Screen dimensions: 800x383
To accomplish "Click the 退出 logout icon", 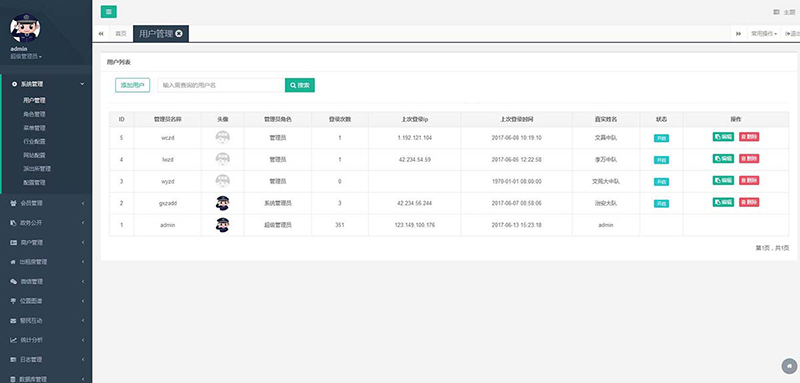I will (788, 34).
